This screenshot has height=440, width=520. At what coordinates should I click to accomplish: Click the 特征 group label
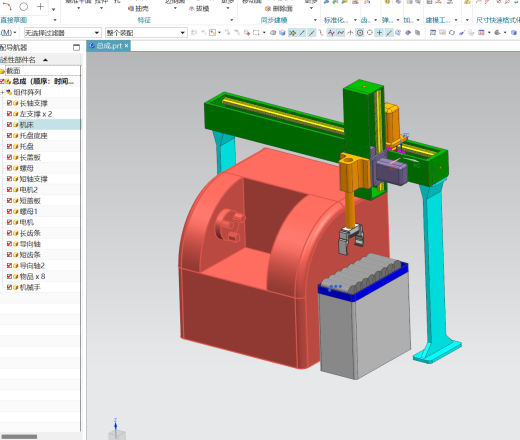click(x=144, y=20)
